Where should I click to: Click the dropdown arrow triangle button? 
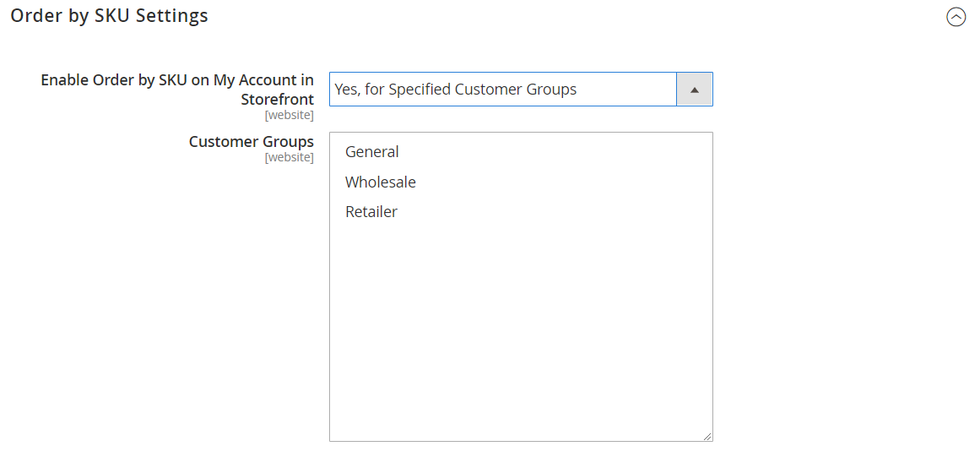tap(694, 90)
